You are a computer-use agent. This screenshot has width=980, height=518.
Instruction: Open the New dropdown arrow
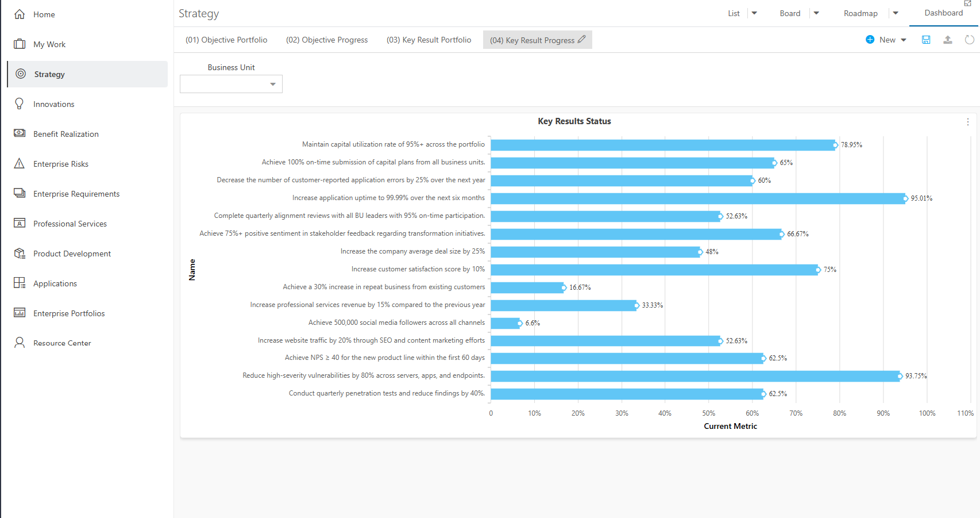[904, 40]
